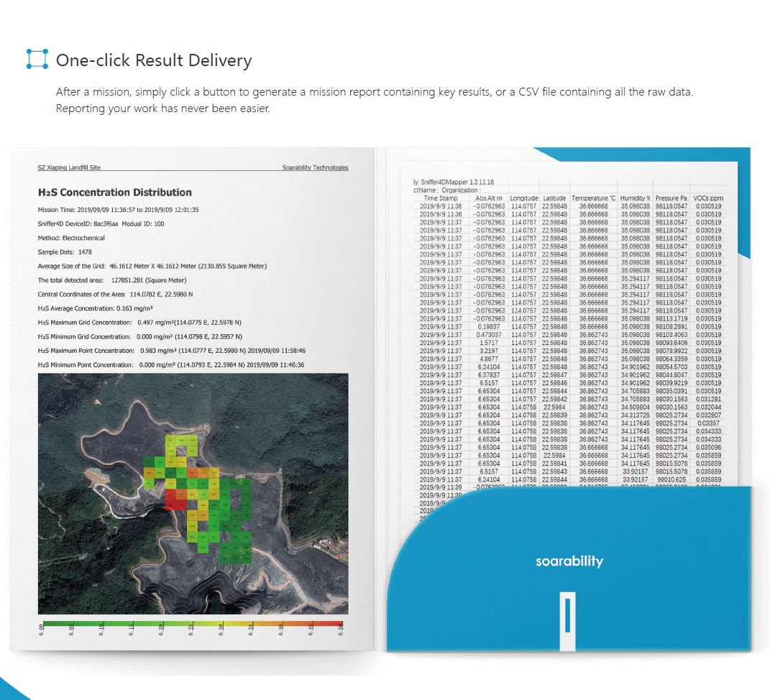Click the "Sniffer4D DeviceID: 8ac3f6aa" line

(101, 224)
